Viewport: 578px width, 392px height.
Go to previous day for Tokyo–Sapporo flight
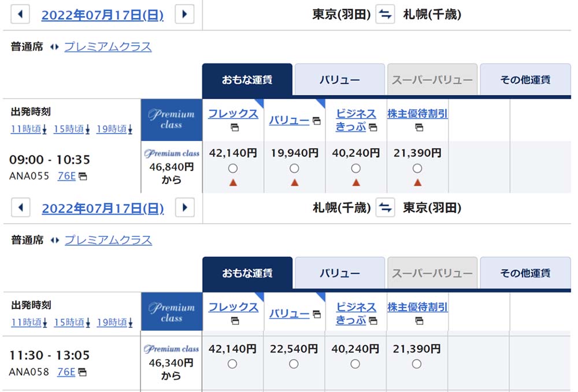point(20,14)
